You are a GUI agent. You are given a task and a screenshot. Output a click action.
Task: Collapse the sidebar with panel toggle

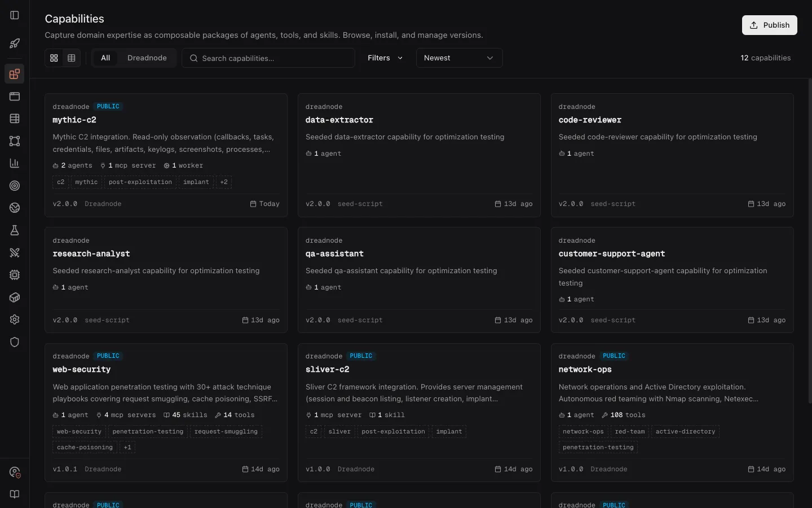(x=15, y=15)
